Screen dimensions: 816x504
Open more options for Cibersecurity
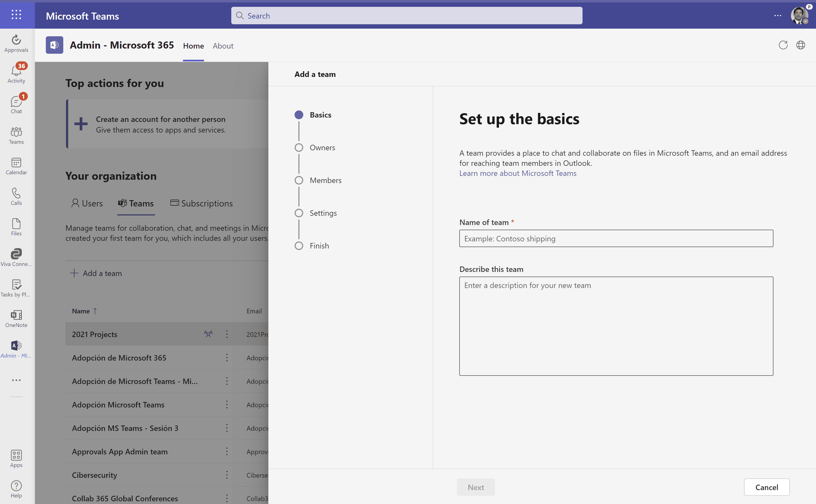pyautogui.click(x=227, y=475)
